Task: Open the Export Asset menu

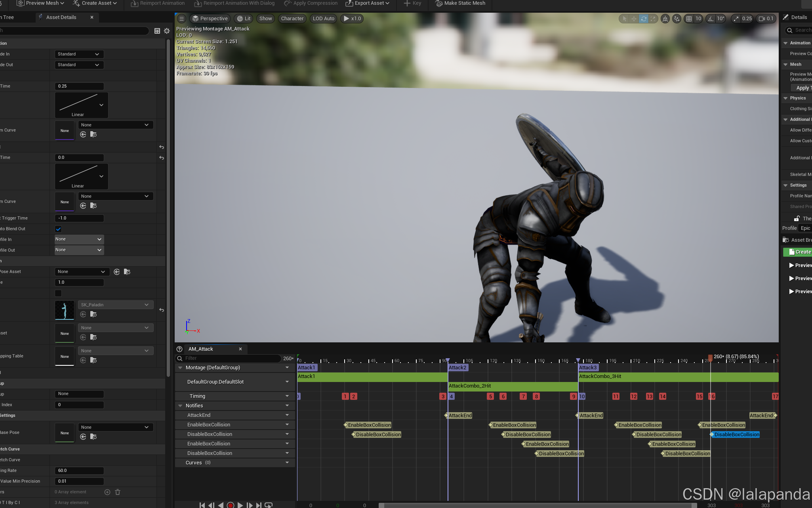Action: pyautogui.click(x=367, y=3)
